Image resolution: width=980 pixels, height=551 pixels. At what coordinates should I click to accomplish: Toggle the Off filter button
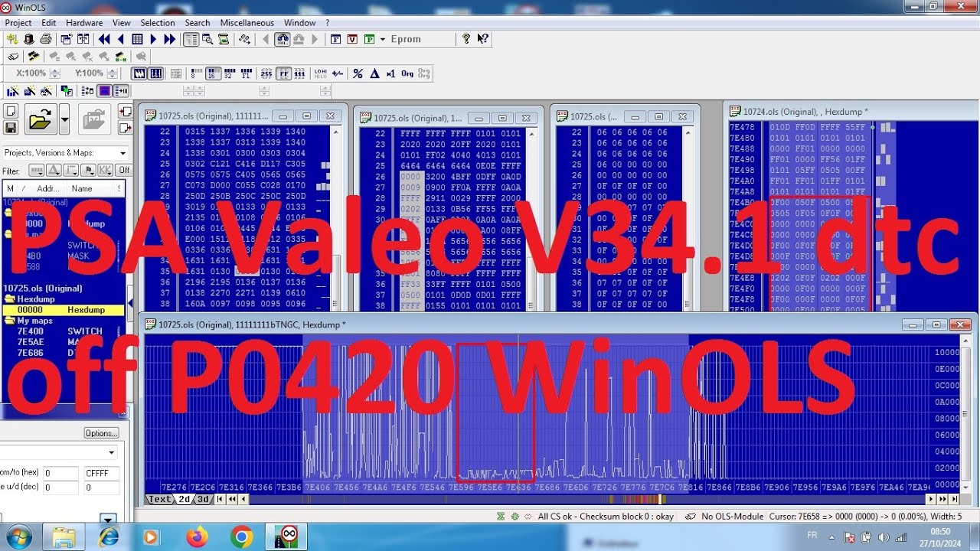123,170
